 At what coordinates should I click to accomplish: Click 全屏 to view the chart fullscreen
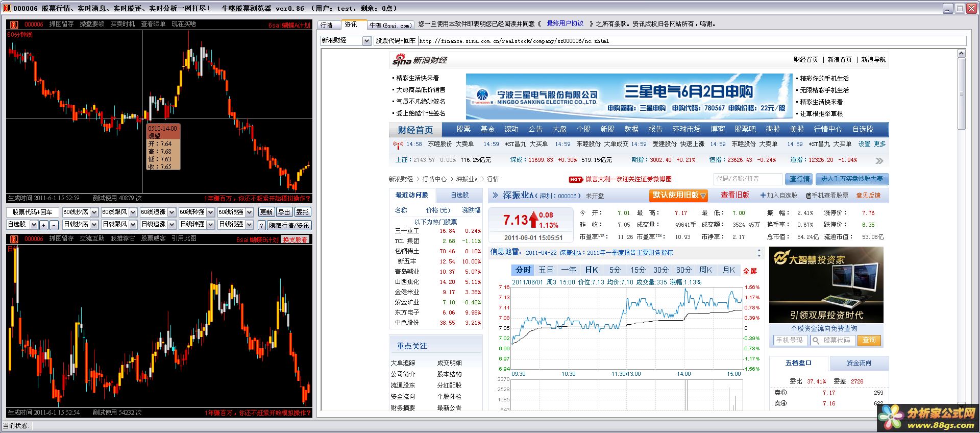click(x=750, y=271)
